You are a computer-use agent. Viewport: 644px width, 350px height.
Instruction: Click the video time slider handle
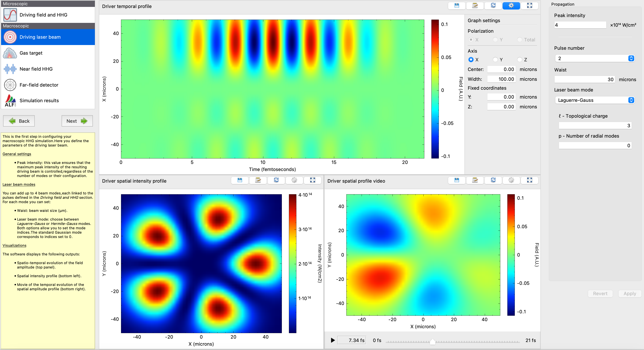432,341
